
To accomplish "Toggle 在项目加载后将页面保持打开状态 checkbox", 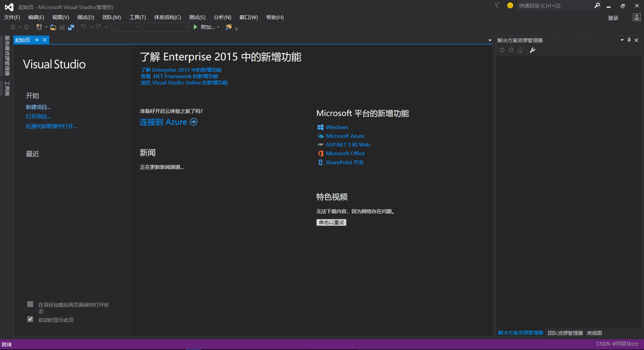I will (30, 304).
